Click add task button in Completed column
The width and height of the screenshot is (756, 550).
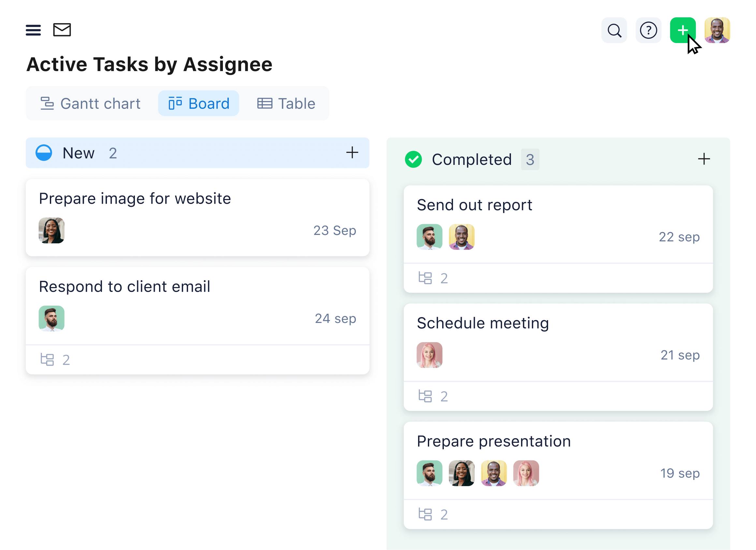704,158
